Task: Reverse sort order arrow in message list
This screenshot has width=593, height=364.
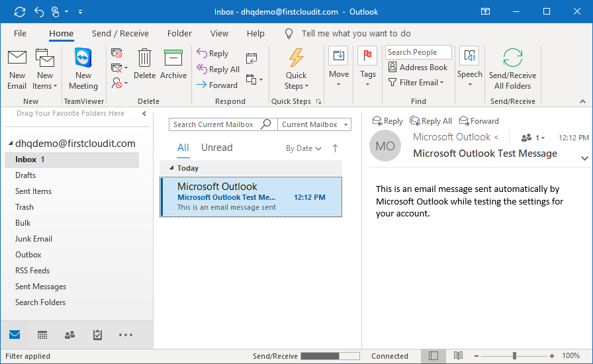Action: click(335, 148)
